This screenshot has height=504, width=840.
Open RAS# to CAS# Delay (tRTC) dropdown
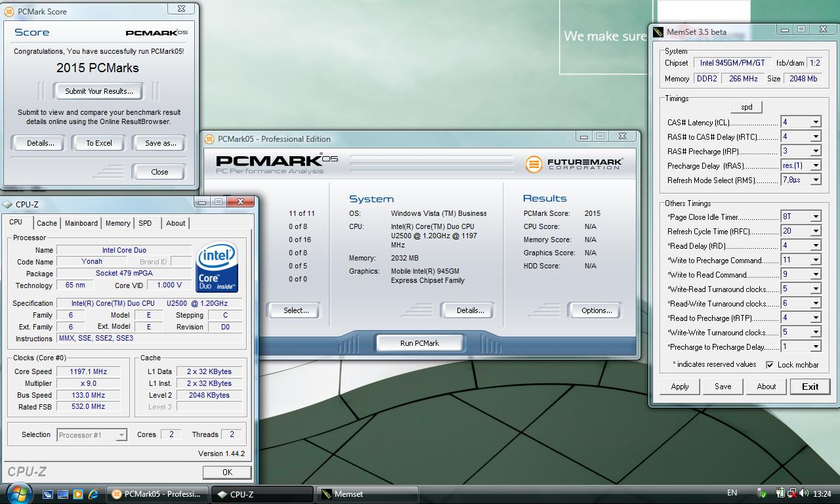click(x=815, y=136)
